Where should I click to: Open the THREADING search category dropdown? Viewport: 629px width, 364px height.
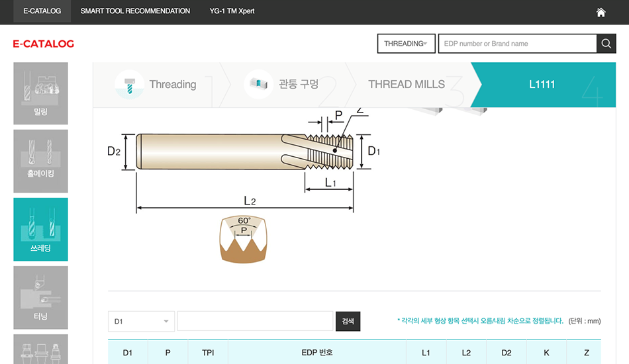406,44
